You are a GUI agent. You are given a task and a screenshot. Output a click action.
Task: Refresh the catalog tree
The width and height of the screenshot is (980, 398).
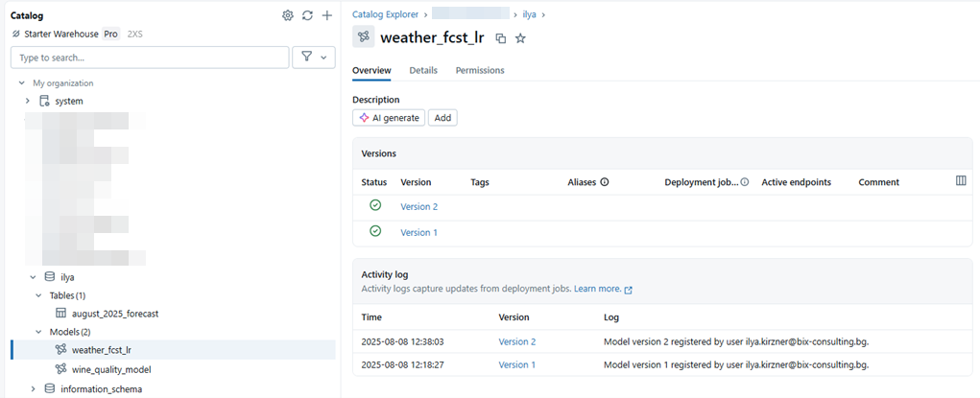307,15
